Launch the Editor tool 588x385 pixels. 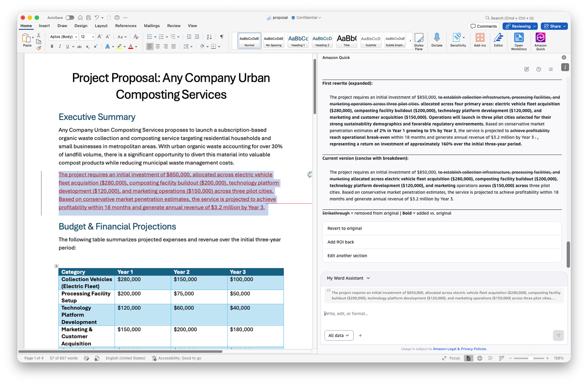498,40
